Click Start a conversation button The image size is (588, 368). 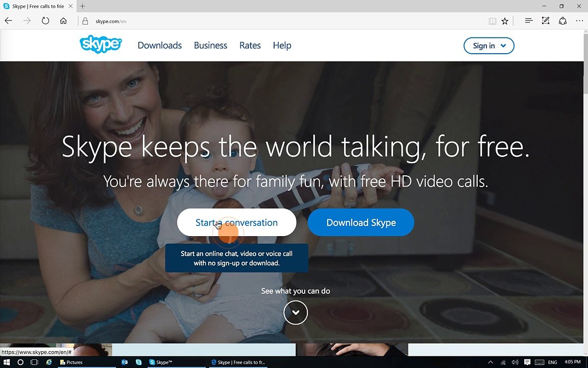click(236, 222)
